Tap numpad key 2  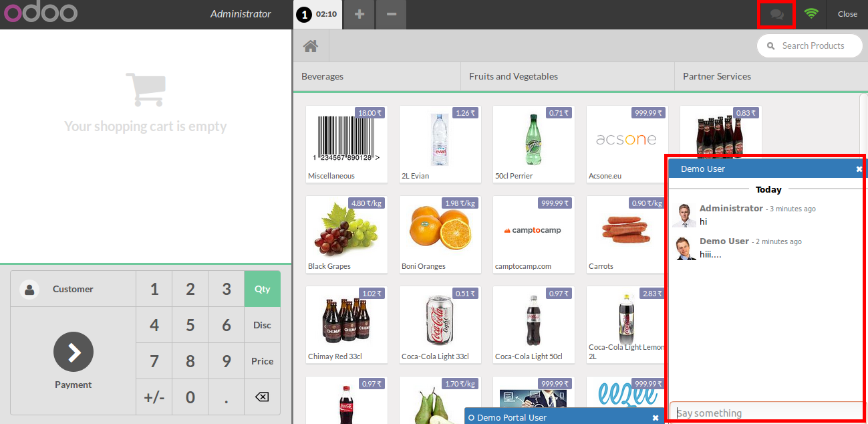[190, 289]
